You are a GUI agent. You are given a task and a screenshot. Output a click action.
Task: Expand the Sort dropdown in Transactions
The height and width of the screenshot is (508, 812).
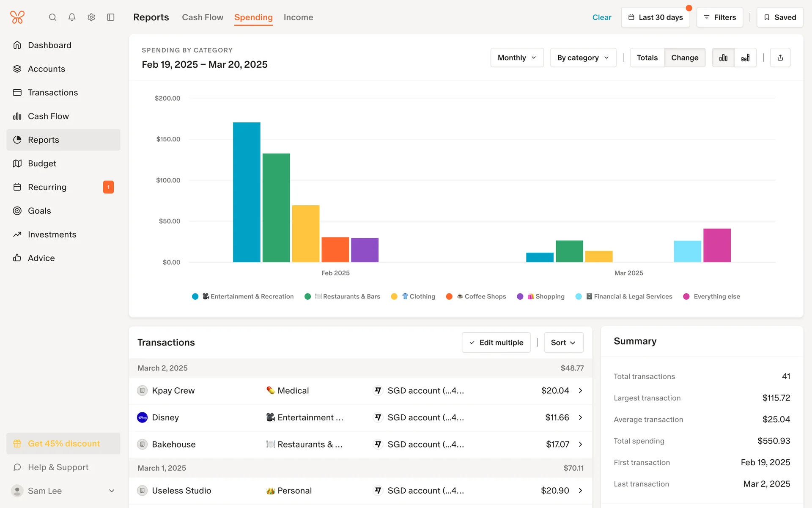tap(563, 342)
